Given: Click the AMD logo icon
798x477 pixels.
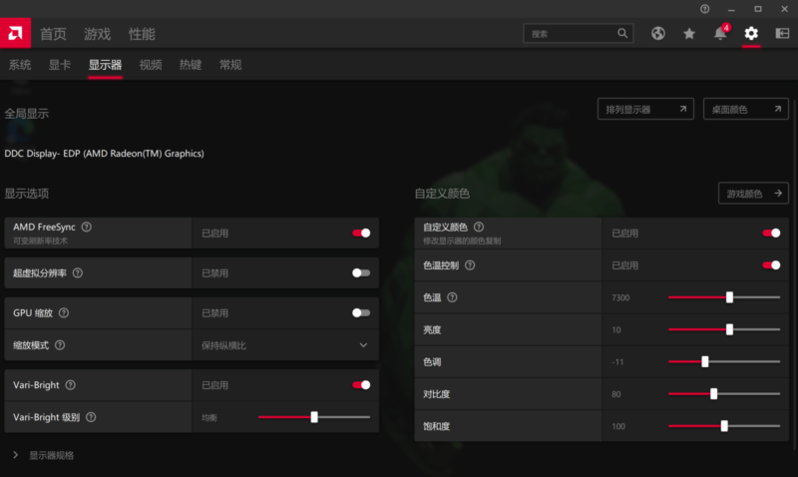Looking at the screenshot, I should click(16, 33).
